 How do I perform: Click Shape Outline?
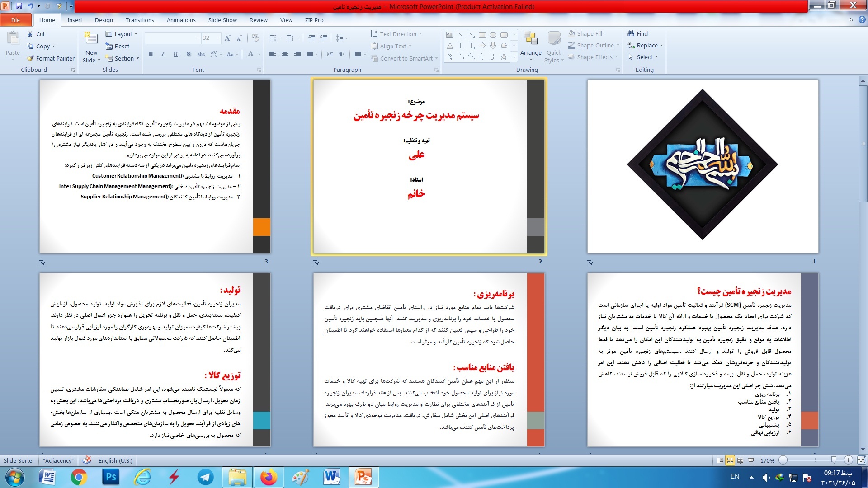click(594, 45)
